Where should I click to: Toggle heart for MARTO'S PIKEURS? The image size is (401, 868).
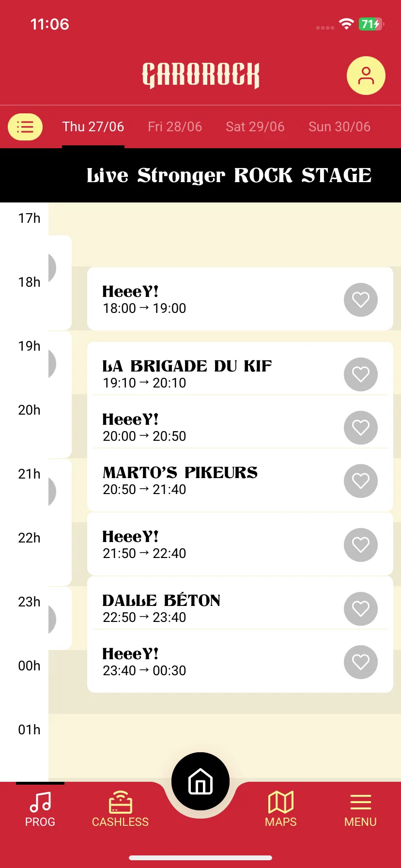point(361,481)
